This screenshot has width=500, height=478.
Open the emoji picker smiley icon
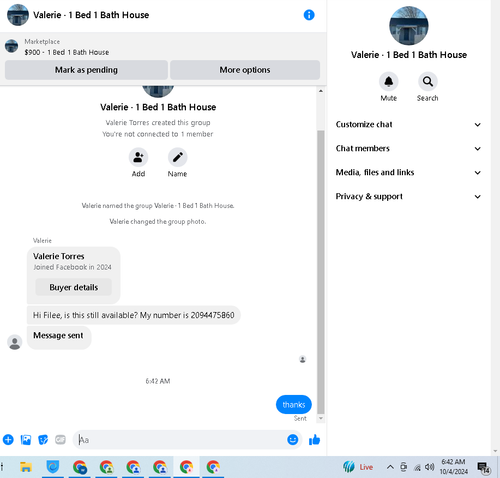[x=292, y=440]
